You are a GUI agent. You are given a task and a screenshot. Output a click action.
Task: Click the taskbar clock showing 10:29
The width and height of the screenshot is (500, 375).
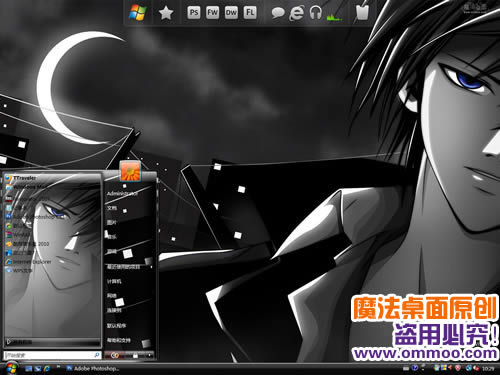tap(488, 369)
